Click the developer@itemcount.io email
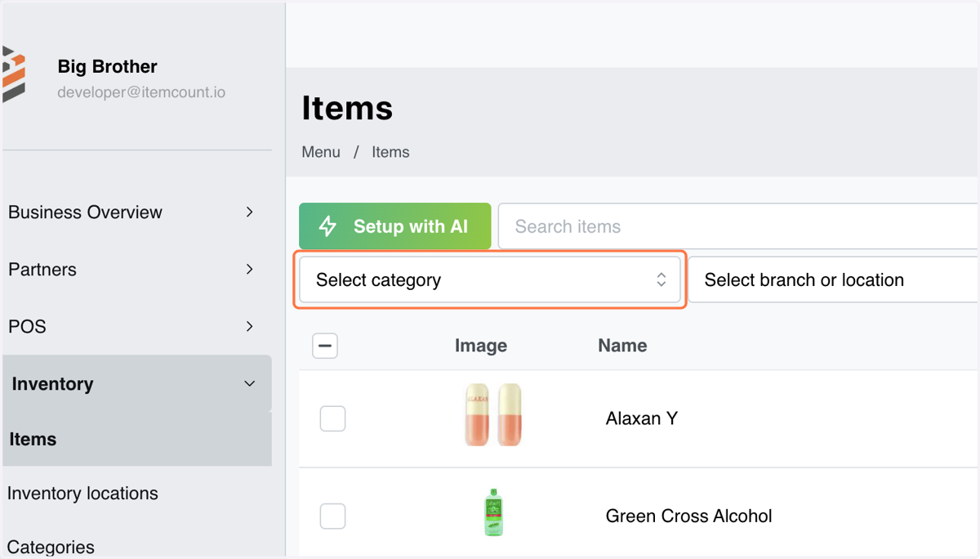 click(x=141, y=92)
